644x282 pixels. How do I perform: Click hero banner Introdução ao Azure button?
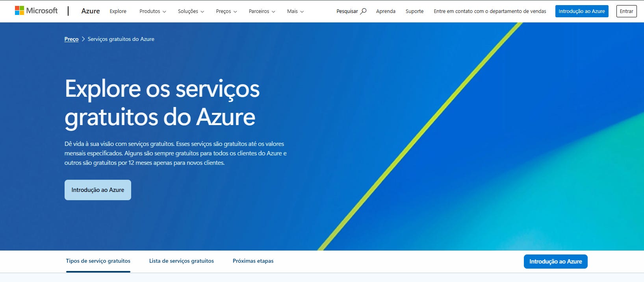98,190
